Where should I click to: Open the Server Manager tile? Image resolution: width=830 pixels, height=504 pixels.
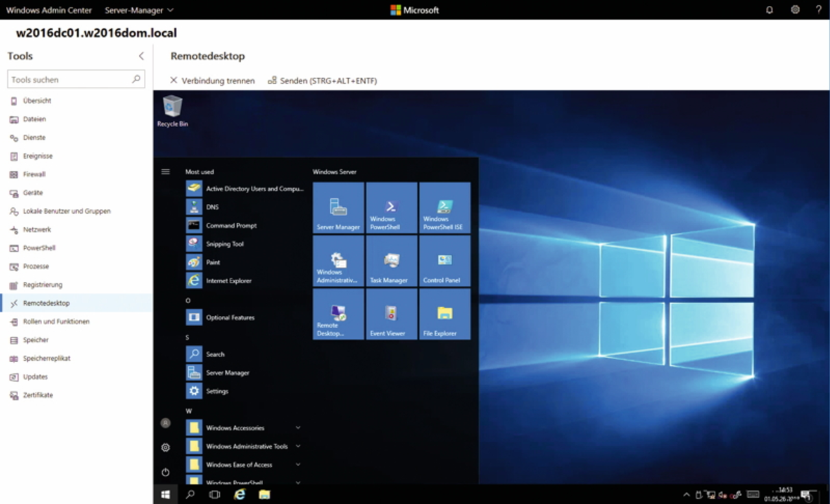tap(338, 207)
